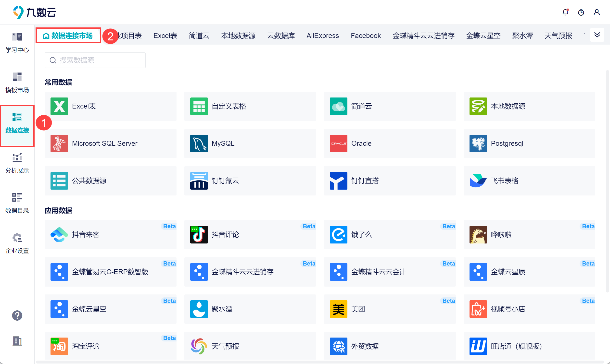Switch to the 金蝶云星空 tab
The height and width of the screenshot is (364, 610).
tap(483, 36)
